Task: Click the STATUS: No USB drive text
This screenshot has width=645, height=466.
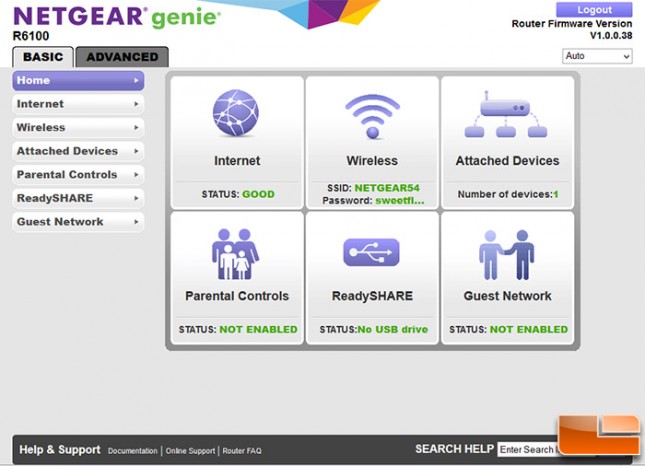Action: [x=374, y=329]
